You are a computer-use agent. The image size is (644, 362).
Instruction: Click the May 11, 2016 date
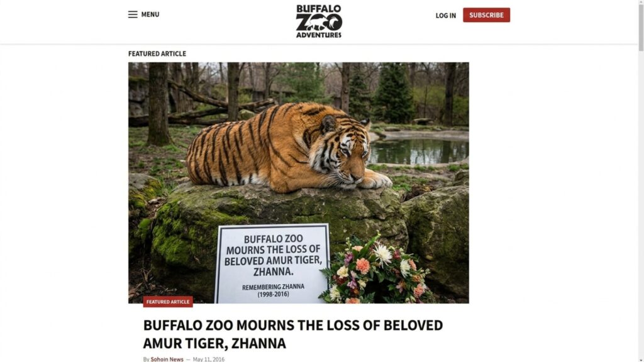pyautogui.click(x=209, y=359)
